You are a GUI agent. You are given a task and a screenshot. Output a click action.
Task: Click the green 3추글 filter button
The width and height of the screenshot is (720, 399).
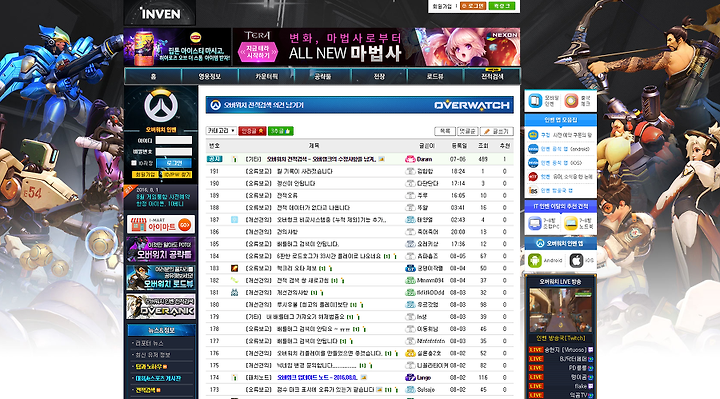pyautogui.click(x=281, y=131)
